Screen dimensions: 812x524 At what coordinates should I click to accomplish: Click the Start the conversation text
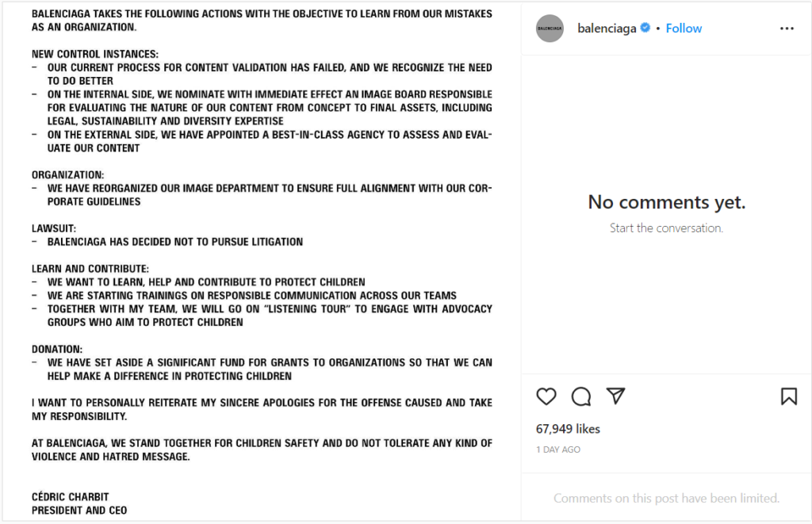point(666,228)
